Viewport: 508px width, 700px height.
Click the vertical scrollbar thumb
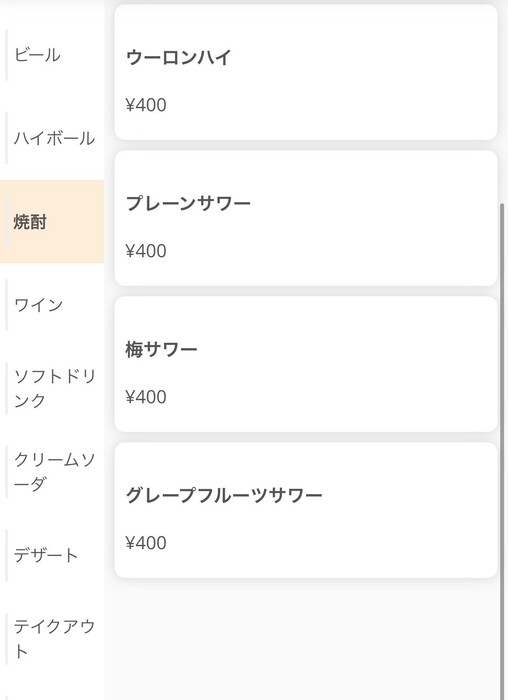(503, 451)
